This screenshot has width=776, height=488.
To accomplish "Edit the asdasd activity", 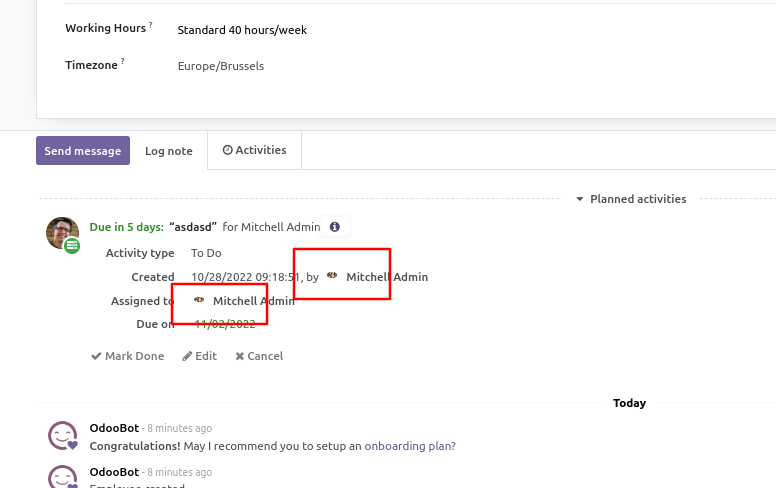I will [199, 356].
